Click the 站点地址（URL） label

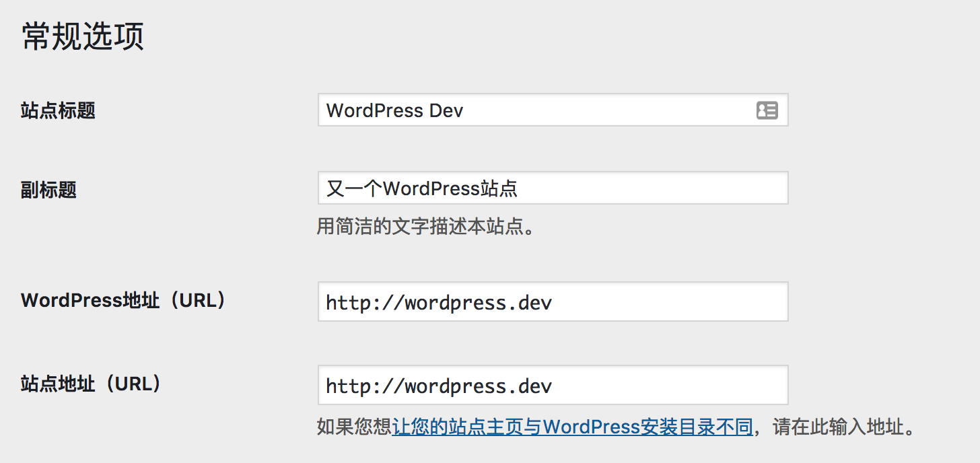click(92, 384)
